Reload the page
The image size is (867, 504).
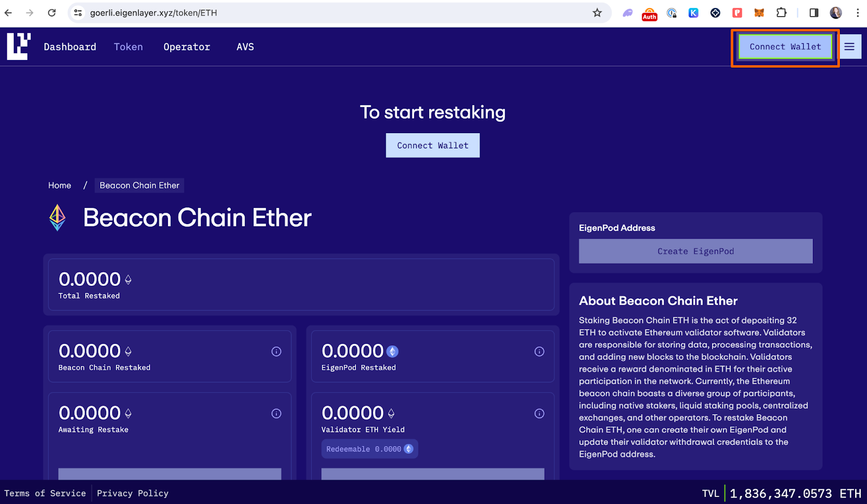click(x=52, y=12)
